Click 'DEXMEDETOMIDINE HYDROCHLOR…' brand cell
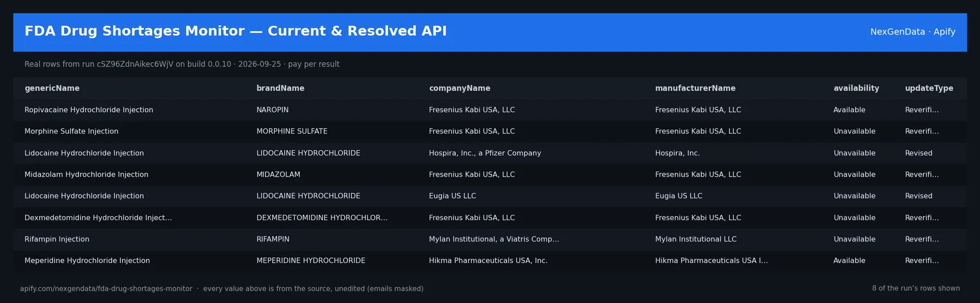The height and width of the screenshot is (303, 980). (322, 218)
